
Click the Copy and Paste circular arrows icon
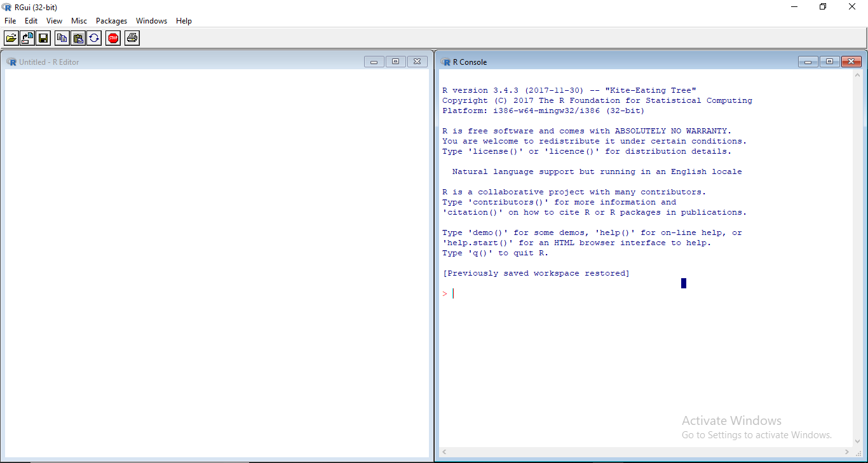pos(94,38)
